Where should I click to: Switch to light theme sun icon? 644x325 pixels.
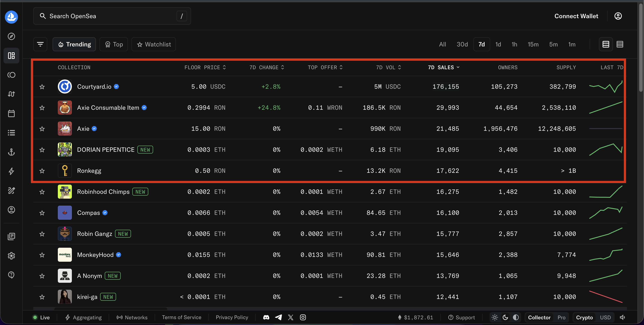point(495,317)
